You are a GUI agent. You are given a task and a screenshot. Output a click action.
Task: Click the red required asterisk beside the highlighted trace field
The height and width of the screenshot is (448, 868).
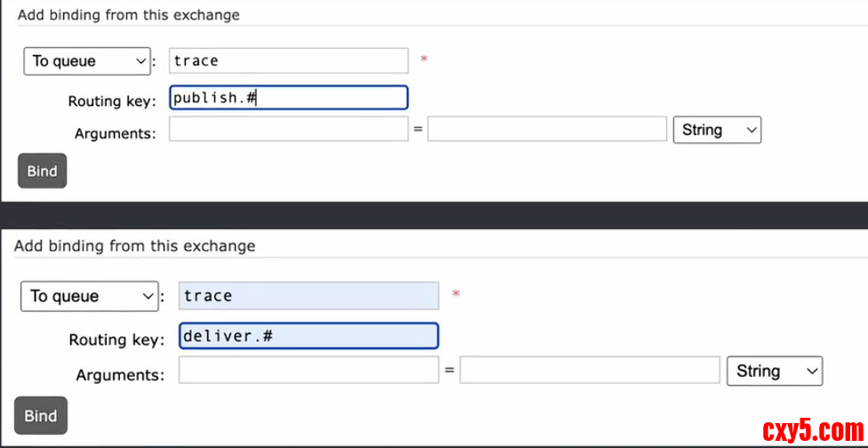pos(456,293)
